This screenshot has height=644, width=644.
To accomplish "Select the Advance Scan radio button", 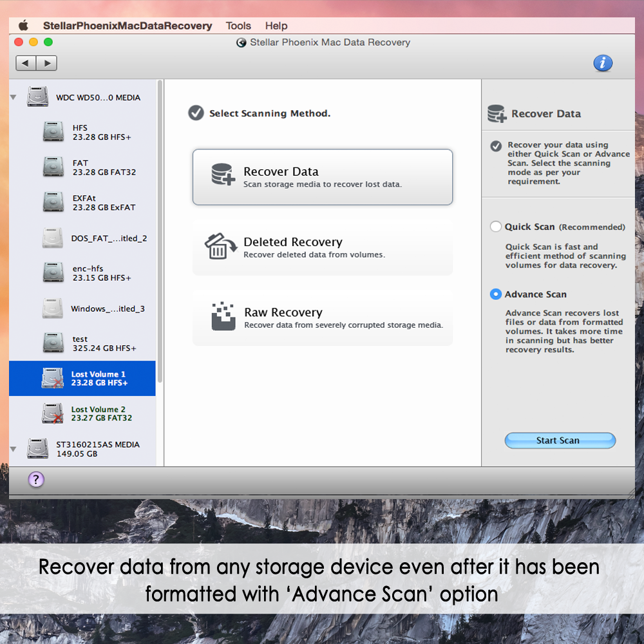I will [x=496, y=294].
